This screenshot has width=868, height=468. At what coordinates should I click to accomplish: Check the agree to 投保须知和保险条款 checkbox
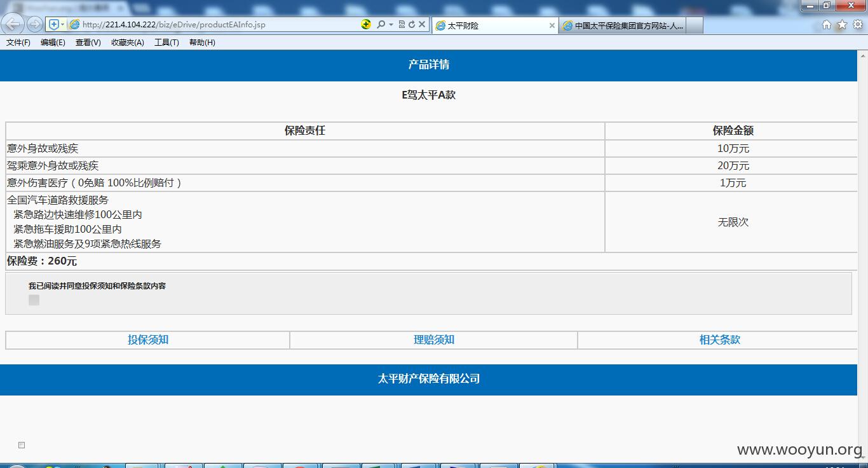coord(34,300)
